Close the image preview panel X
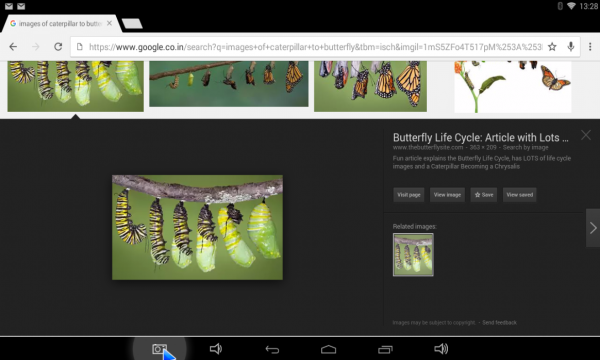 pyautogui.click(x=586, y=135)
